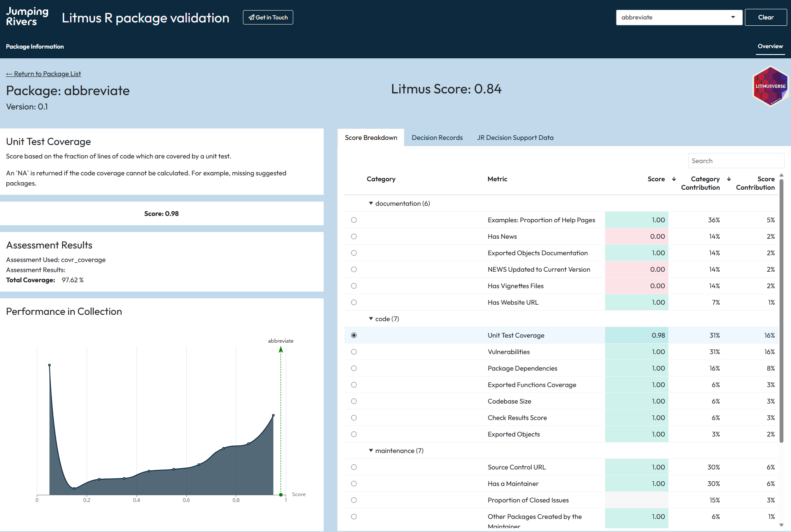The image size is (791, 532).
Task: Select Examples: Proportion of Help Pages radio
Action: click(354, 220)
